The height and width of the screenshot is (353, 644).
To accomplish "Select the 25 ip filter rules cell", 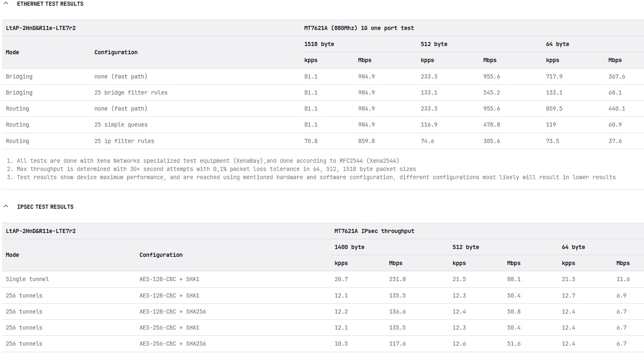I will click(124, 141).
